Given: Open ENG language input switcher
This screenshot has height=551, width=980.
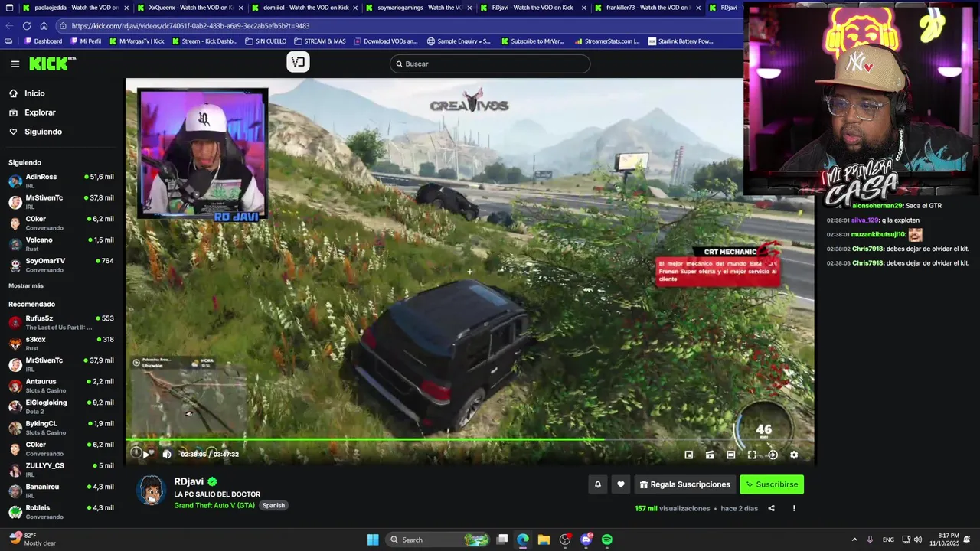Looking at the screenshot, I should click(x=888, y=540).
